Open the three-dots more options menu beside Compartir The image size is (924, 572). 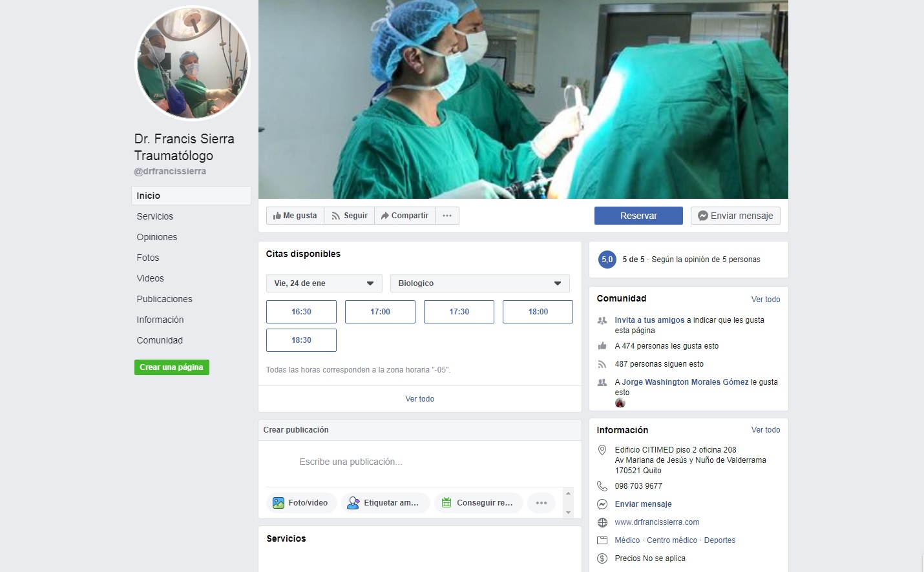pos(447,216)
